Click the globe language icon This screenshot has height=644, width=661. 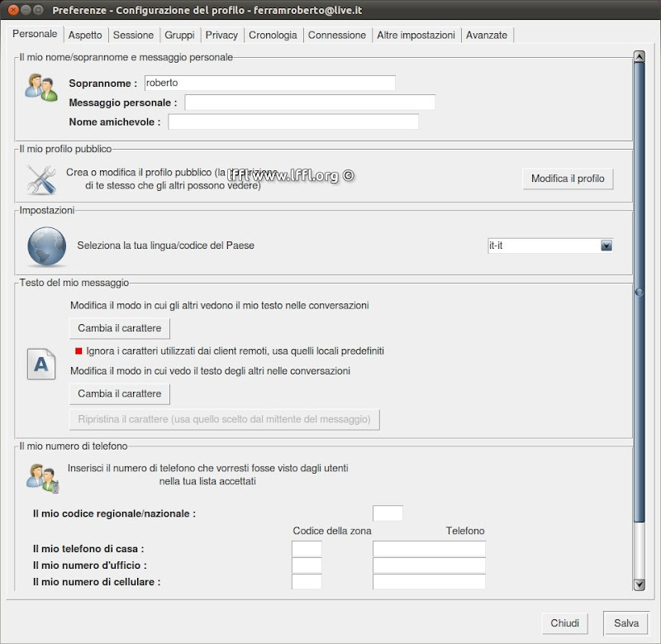[x=47, y=246]
